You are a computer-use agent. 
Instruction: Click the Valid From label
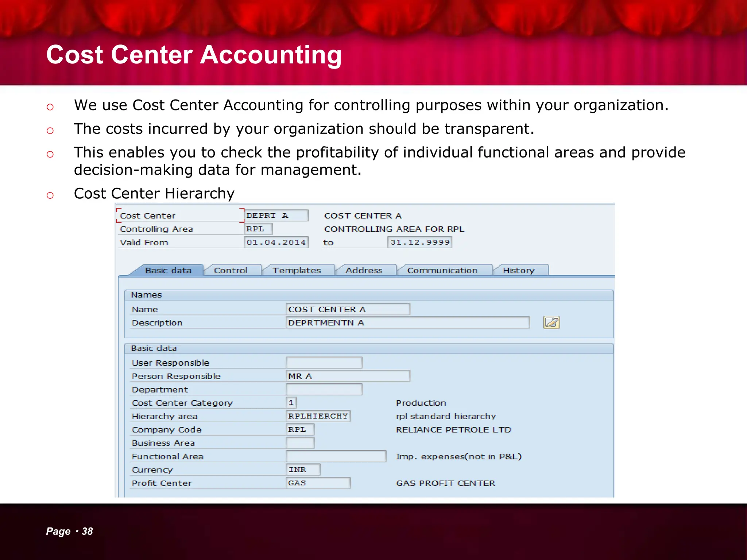pos(144,242)
